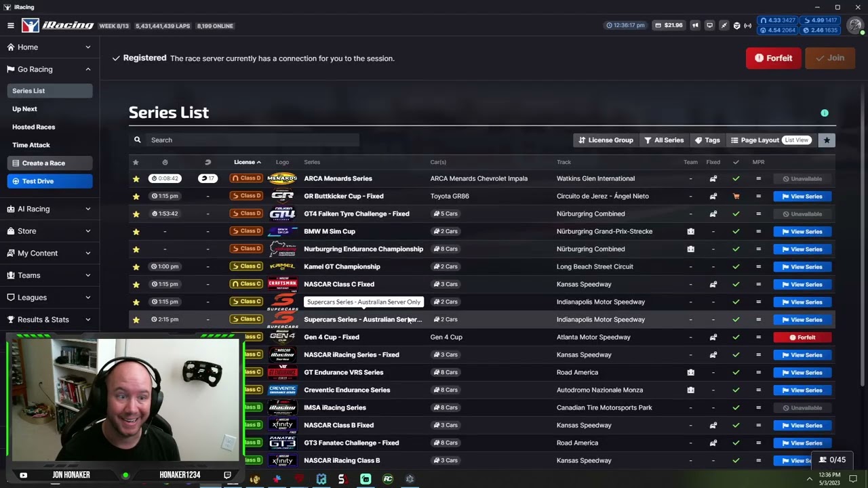The image size is (868, 488).
Task: Click Create a Race button
Action: pyautogui.click(x=50, y=163)
